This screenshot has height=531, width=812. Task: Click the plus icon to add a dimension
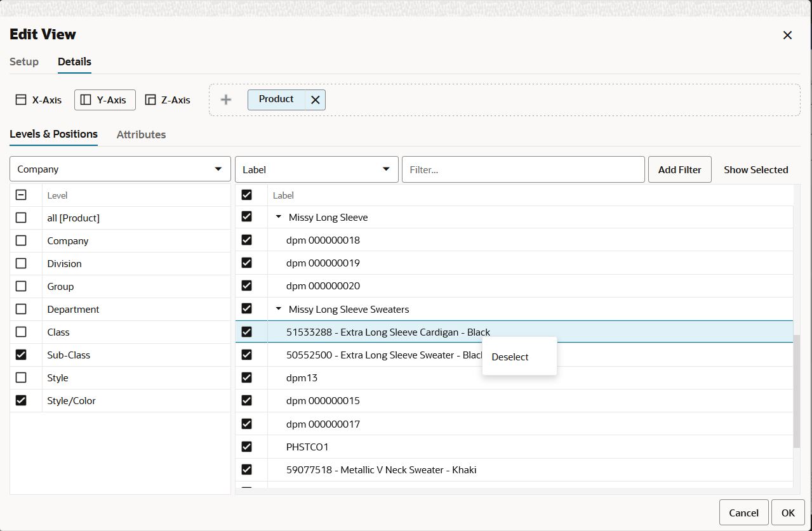point(225,99)
